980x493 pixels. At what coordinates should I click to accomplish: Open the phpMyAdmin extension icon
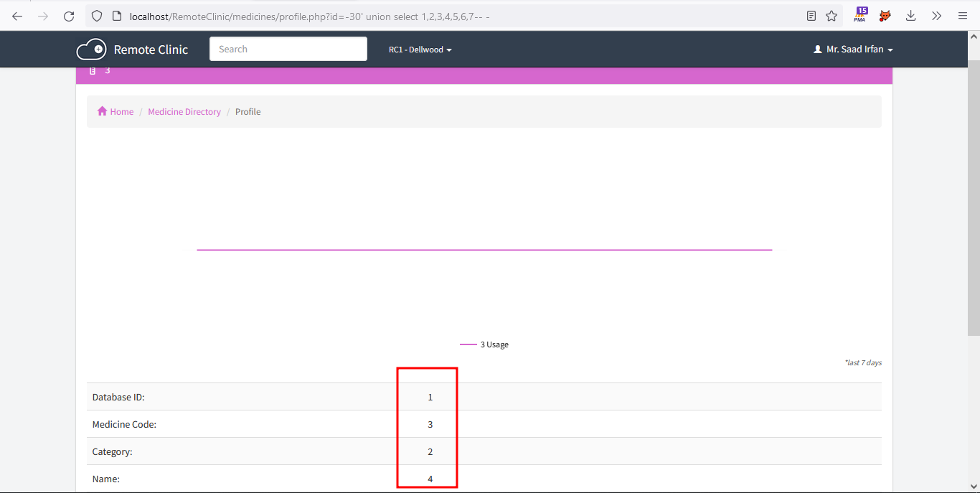pos(859,15)
